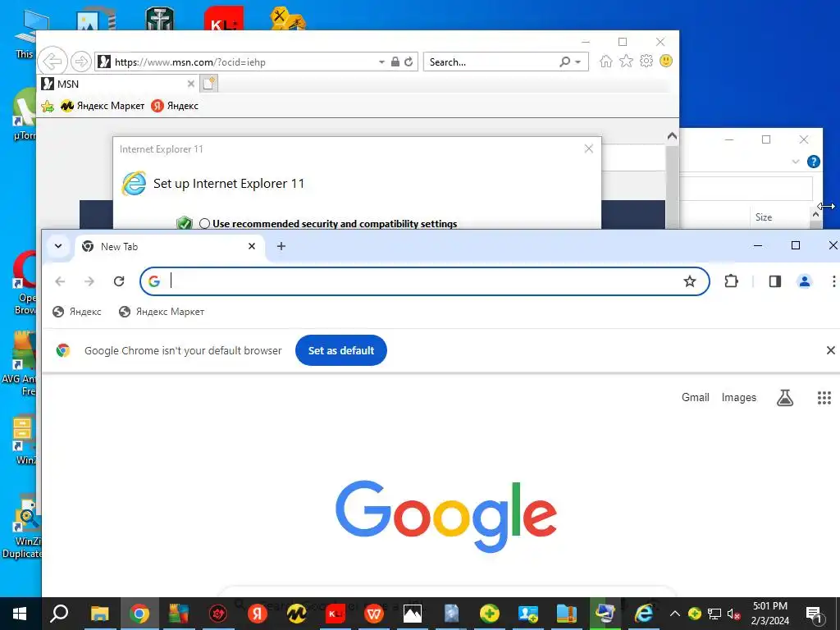This screenshot has width=840, height=630.
Task: Open notification center icon
Action: click(815, 614)
